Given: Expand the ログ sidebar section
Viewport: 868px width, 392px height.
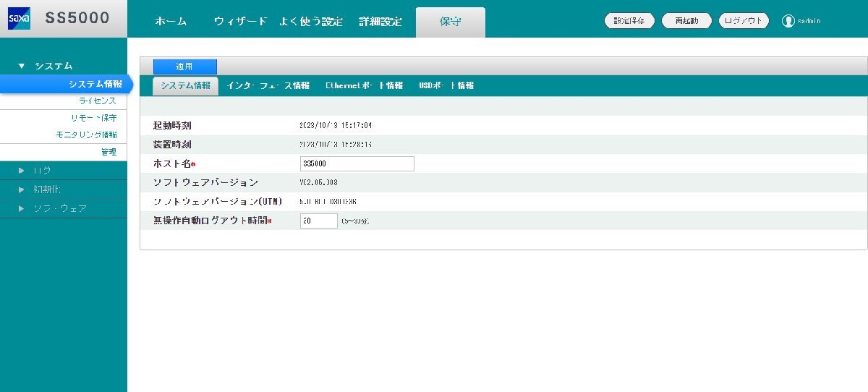Looking at the screenshot, I should (22, 171).
